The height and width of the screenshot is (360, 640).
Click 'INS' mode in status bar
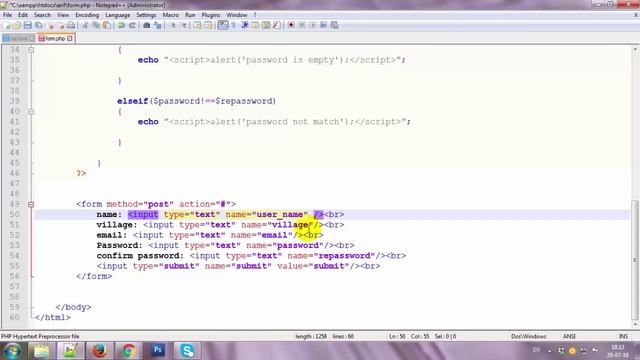[x=623, y=337]
